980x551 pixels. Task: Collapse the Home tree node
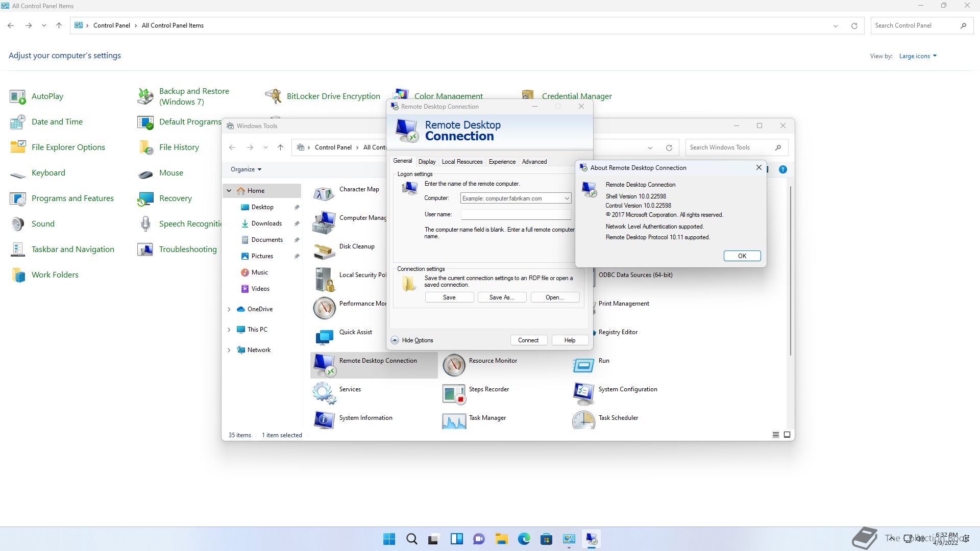click(229, 191)
